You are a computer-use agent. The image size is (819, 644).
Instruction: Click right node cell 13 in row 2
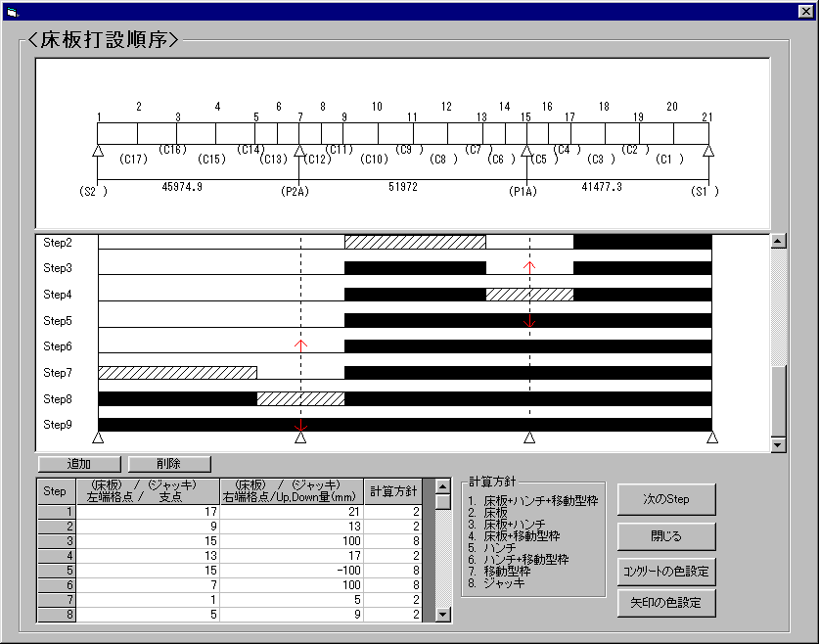[x=292, y=526]
